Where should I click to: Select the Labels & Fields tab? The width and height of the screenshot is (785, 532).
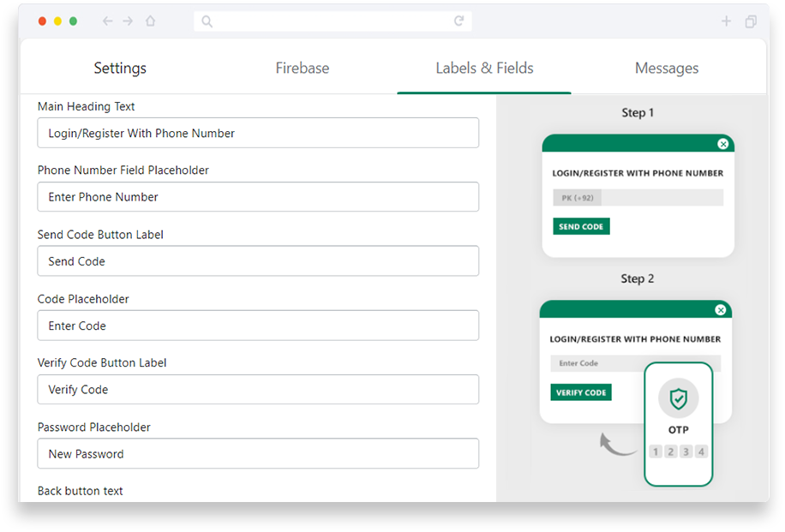tap(484, 68)
